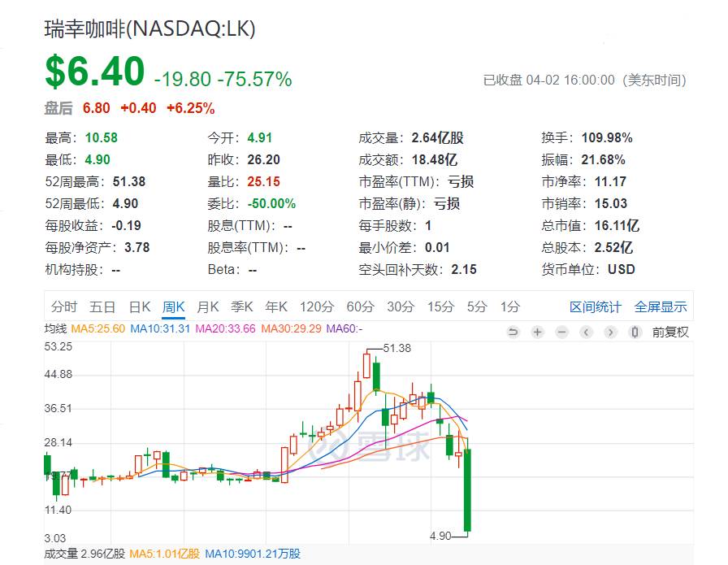
Task: Reset chart view with undo arrow icon
Action: pos(513,332)
